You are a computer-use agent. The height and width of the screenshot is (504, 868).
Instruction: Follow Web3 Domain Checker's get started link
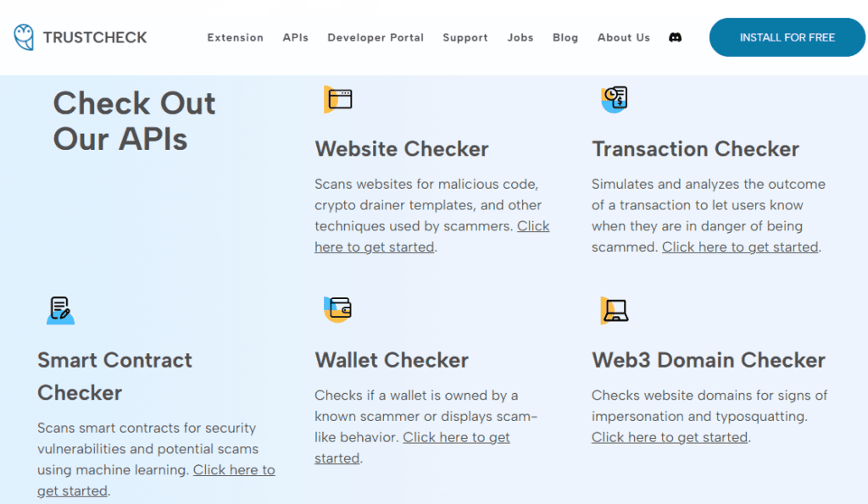pos(670,437)
